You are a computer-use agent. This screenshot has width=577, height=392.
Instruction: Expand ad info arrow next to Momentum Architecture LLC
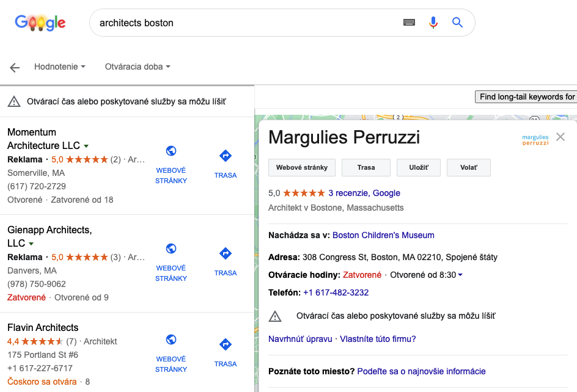click(x=86, y=146)
